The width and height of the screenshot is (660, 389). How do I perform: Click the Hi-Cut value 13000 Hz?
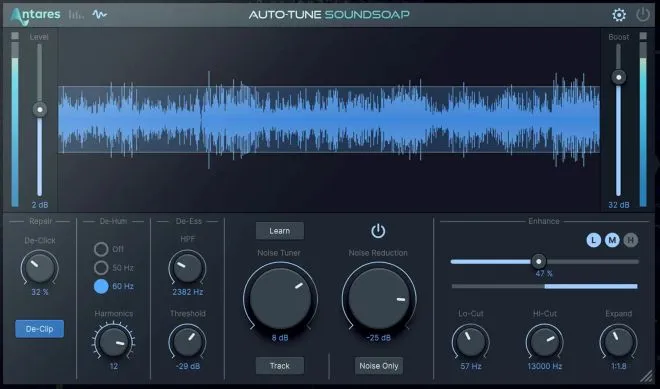tap(545, 366)
